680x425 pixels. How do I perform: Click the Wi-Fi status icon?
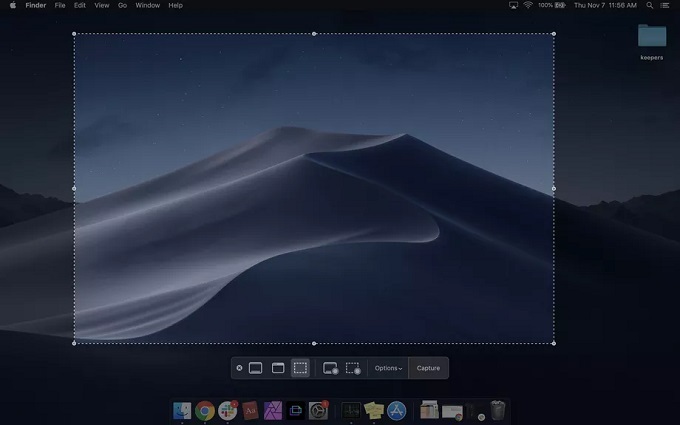tap(528, 5)
